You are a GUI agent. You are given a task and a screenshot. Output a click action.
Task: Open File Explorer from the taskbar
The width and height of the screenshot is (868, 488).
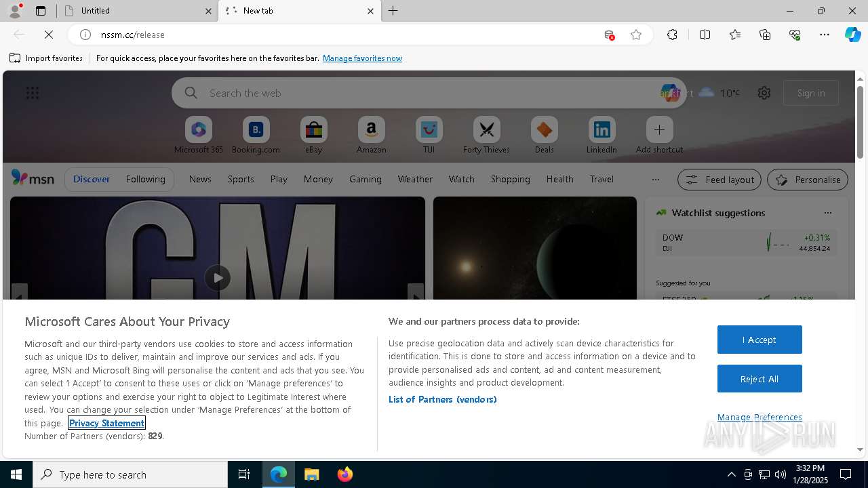[311, 474]
